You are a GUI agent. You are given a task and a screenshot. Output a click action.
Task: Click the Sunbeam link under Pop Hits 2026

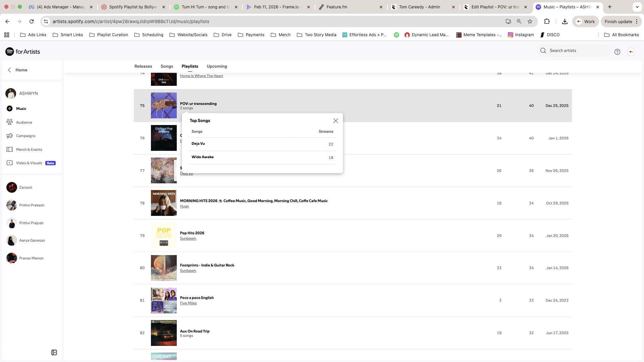188,239
